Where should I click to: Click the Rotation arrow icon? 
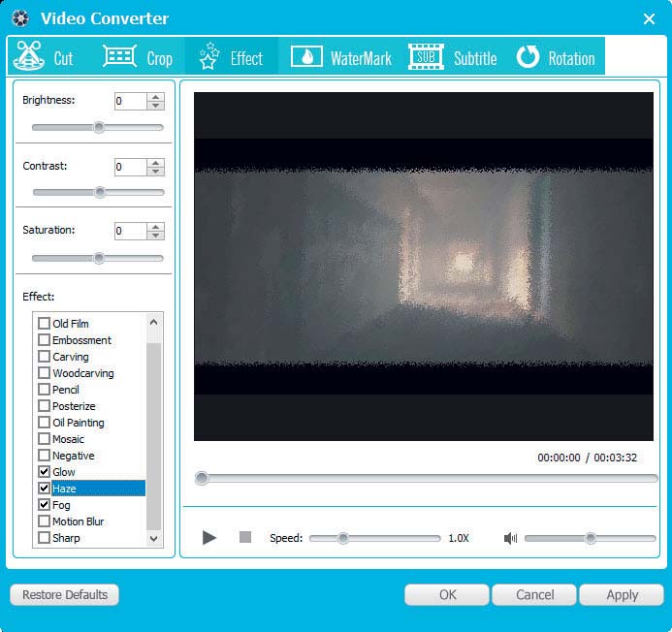[528, 56]
